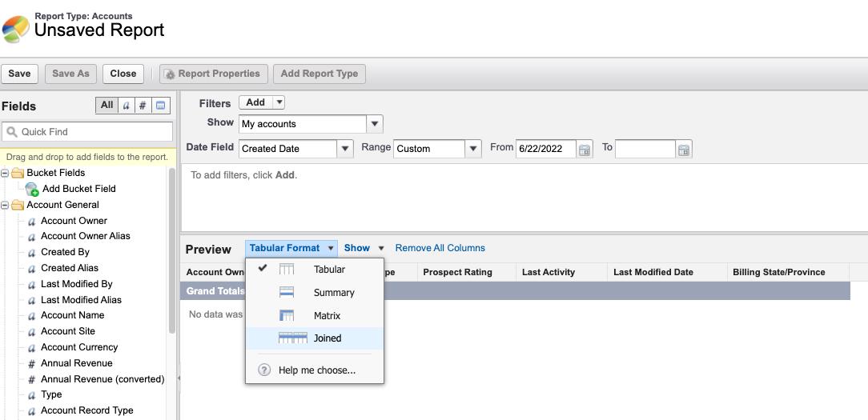The image size is (868, 420).
Task: Filter fields by date type icon
Action: coord(161,106)
